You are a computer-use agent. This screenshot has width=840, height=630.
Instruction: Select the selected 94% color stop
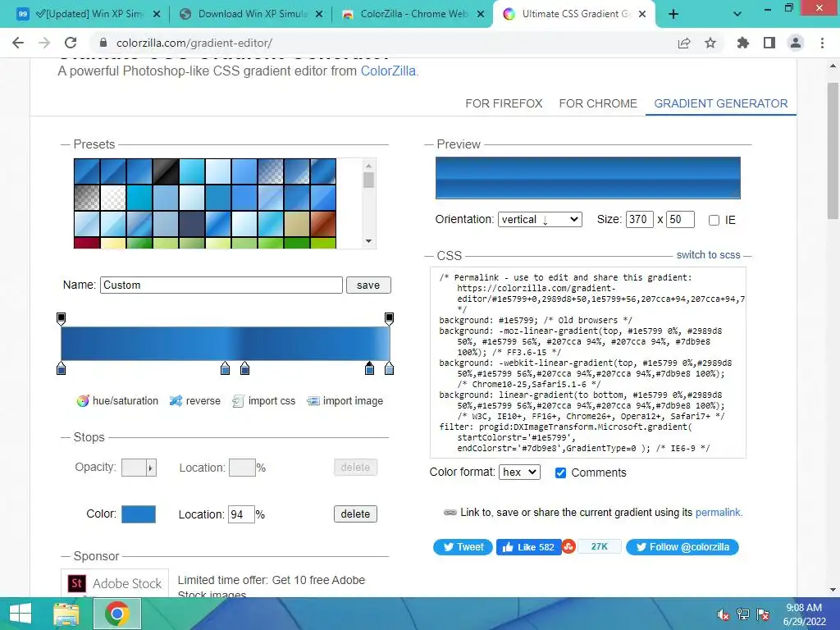pos(370,368)
